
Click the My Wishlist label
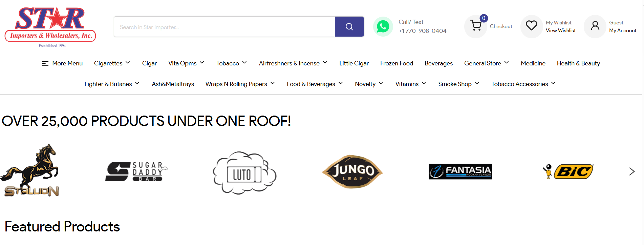click(558, 23)
